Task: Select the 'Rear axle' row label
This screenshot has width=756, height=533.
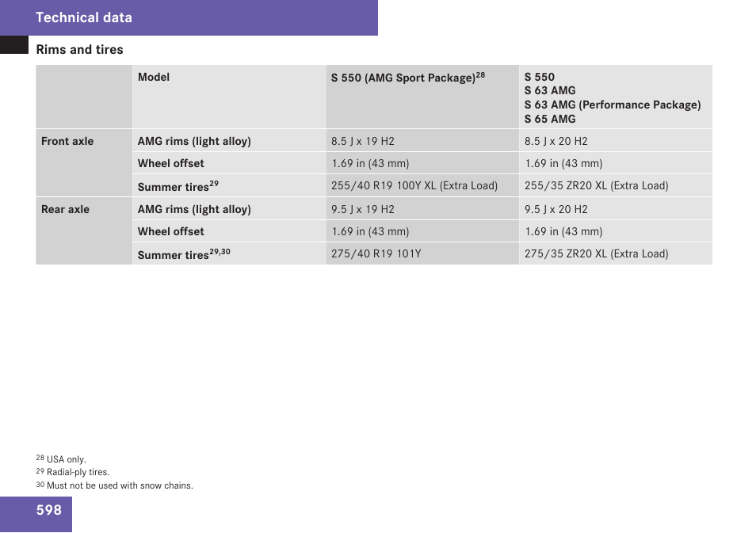Action: [65, 209]
